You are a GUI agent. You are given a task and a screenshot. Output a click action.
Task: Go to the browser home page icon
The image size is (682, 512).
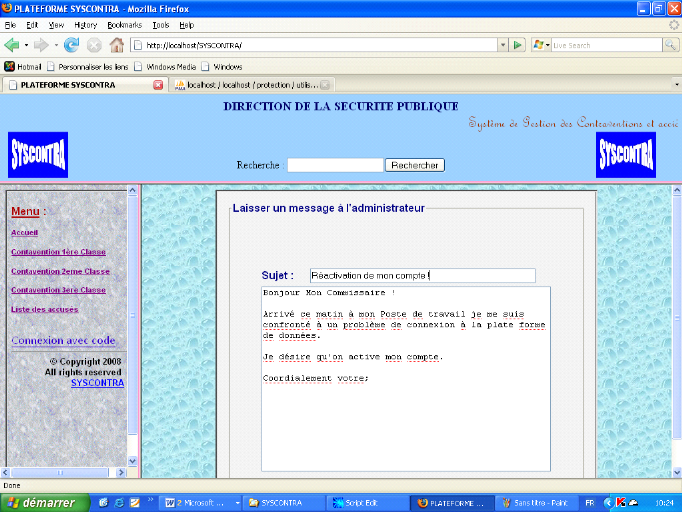tap(117, 45)
